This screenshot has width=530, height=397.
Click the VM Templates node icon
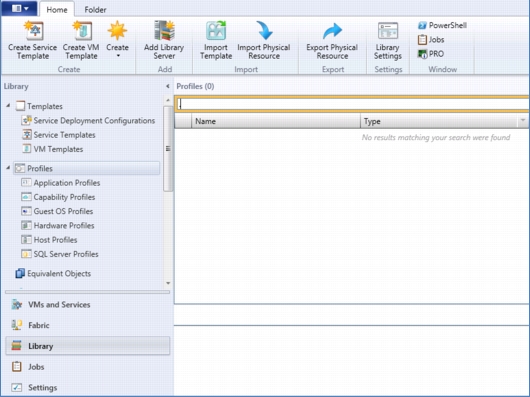[x=26, y=149]
